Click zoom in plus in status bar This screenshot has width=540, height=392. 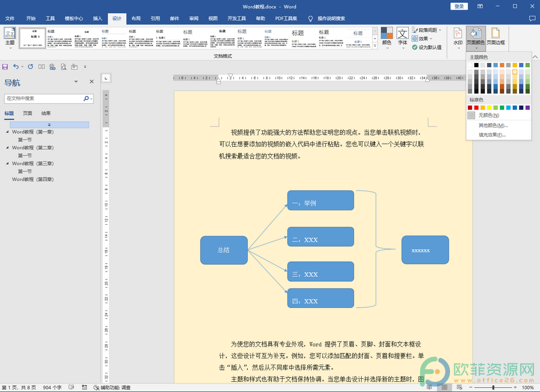click(515, 388)
